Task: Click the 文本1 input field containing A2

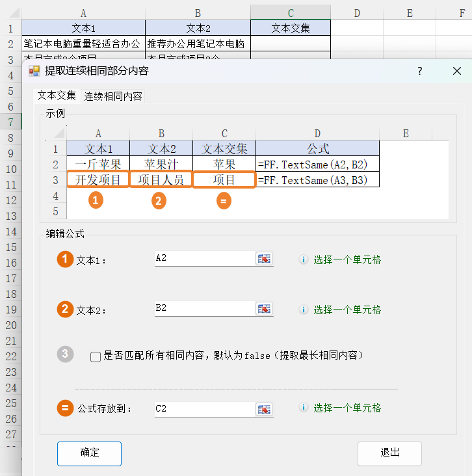Action: tap(203, 259)
